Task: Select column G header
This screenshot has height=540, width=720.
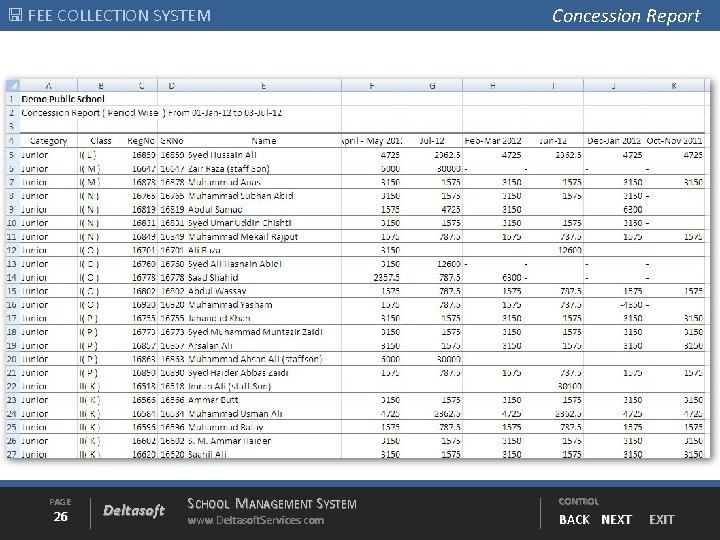Action: (x=432, y=85)
